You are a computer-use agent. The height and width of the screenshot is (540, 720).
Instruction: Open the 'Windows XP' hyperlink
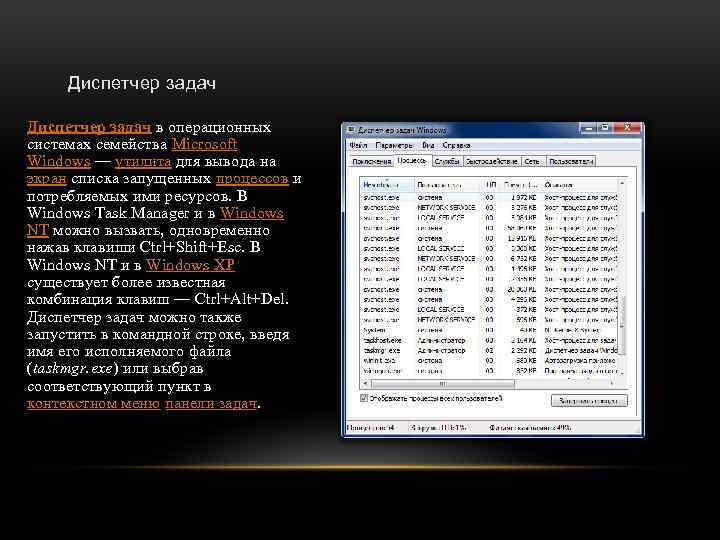[x=190, y=264]
